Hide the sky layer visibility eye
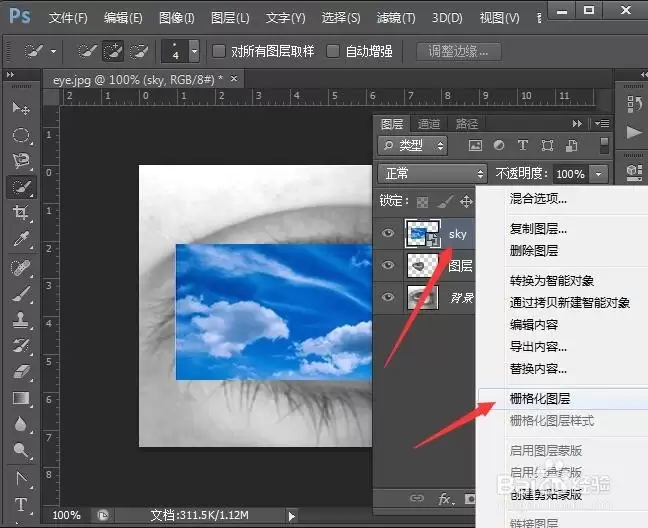Viewport: 648px width, 528px height. (x=388, y=233)
